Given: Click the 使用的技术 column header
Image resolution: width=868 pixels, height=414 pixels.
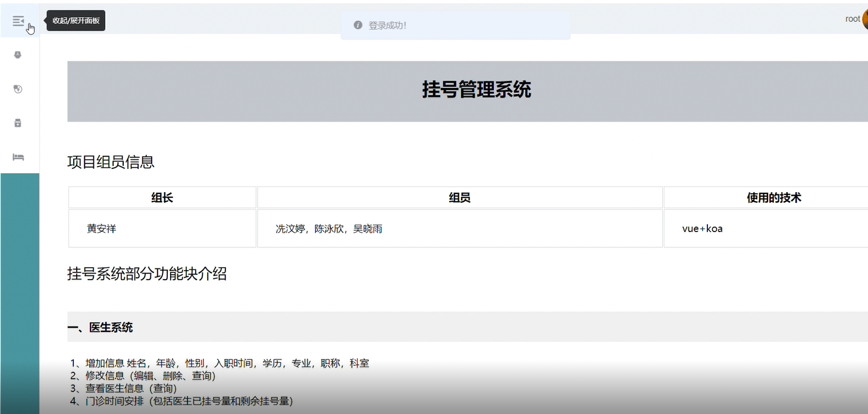Looking at the screenshot, I should (x=766, y=197).
